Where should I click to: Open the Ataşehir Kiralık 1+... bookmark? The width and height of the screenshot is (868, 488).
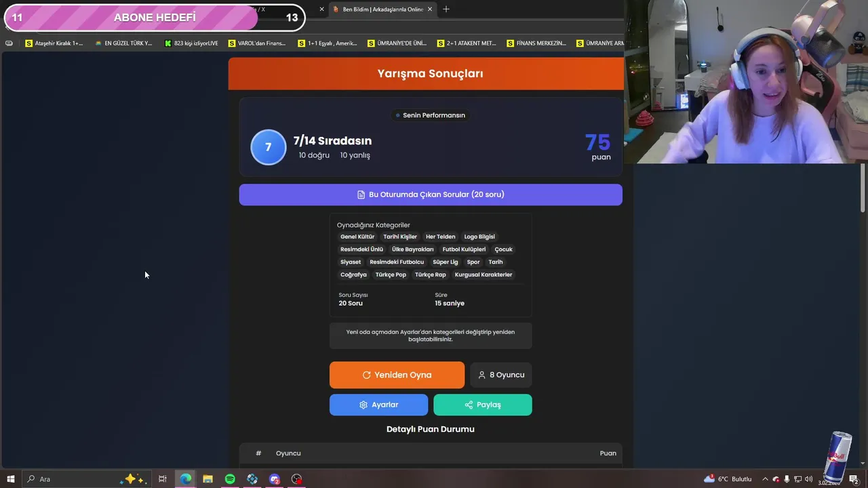pos(54,43)
